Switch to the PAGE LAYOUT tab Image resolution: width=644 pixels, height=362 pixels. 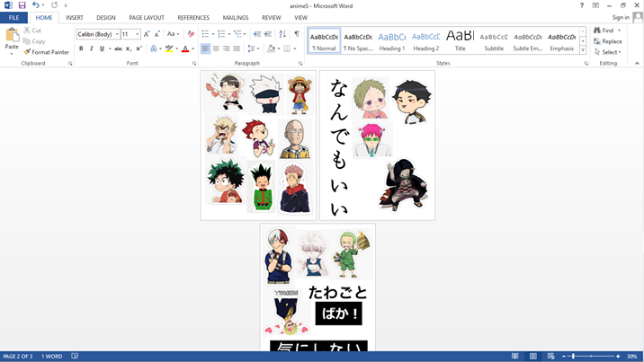[147, 18]
